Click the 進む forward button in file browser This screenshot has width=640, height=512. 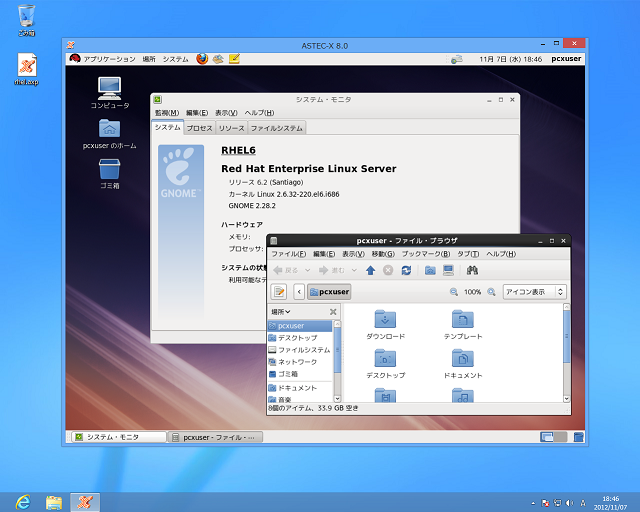pos(332,270)
